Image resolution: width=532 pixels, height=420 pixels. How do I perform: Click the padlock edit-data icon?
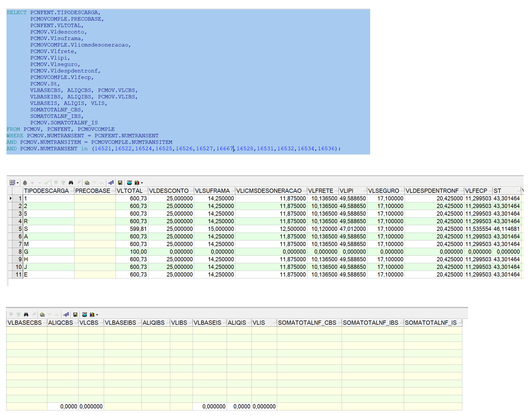(x=25, y=183)
